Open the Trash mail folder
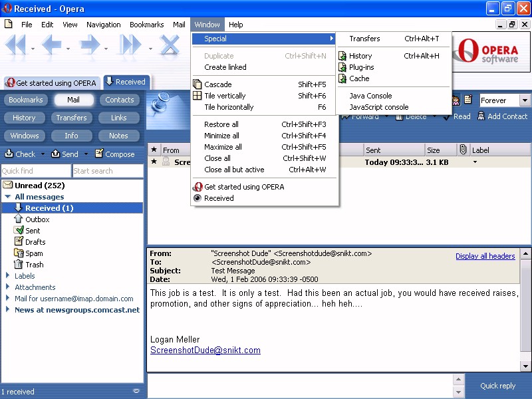This screenshot has width=532, height=399. pos(34,265)
